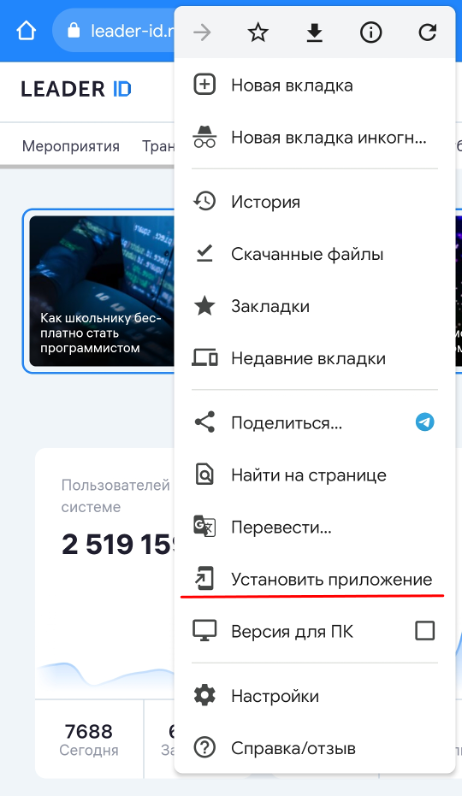Open page info circle icon
Screen dimensions: 462x796
(x=371, y=33)
